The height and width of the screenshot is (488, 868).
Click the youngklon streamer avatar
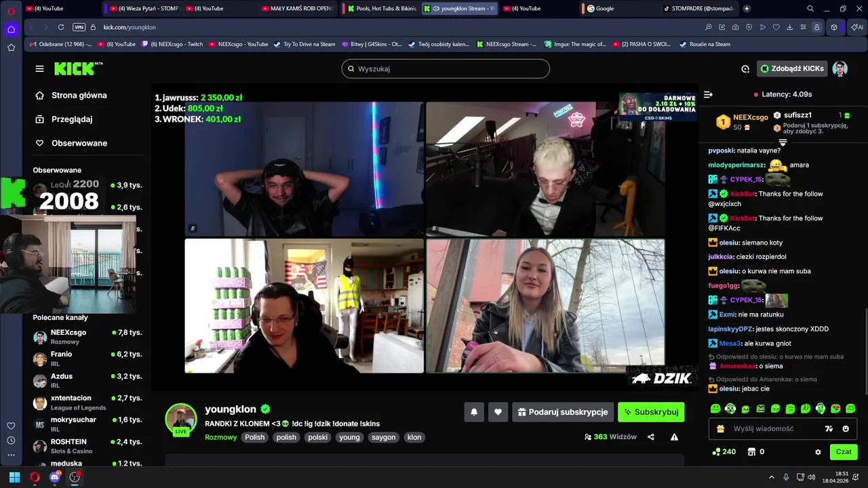pos(181,418)
